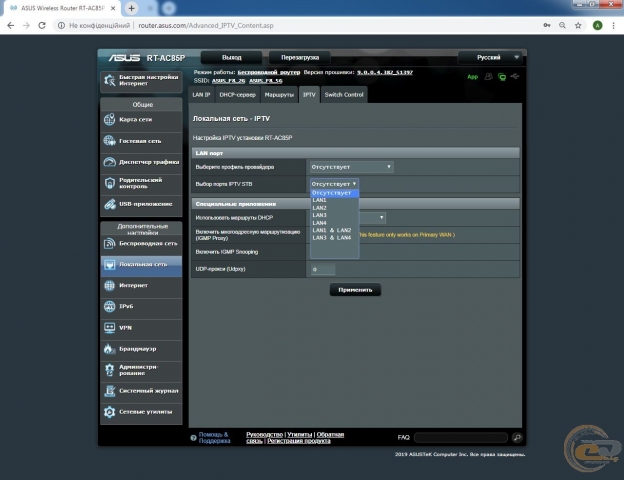Expand the provider profile dropdown
Viewport: 624px width, 480px height.
click(x=350, y=167)
